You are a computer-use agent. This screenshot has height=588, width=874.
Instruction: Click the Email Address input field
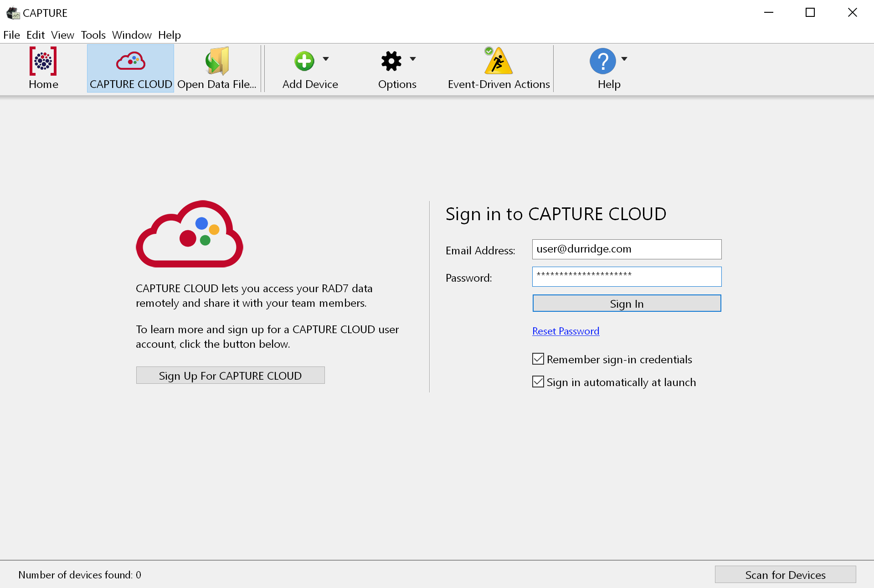coord(627,249)
